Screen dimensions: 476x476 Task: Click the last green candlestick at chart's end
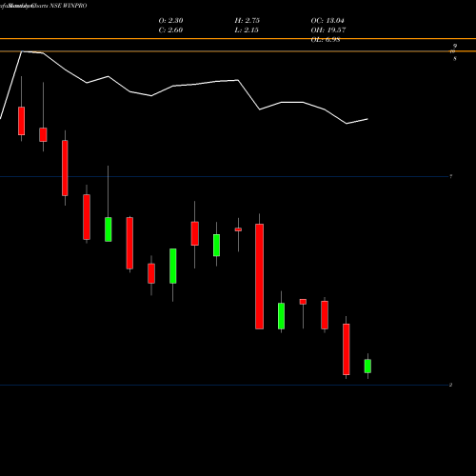[x=367, y=366]
